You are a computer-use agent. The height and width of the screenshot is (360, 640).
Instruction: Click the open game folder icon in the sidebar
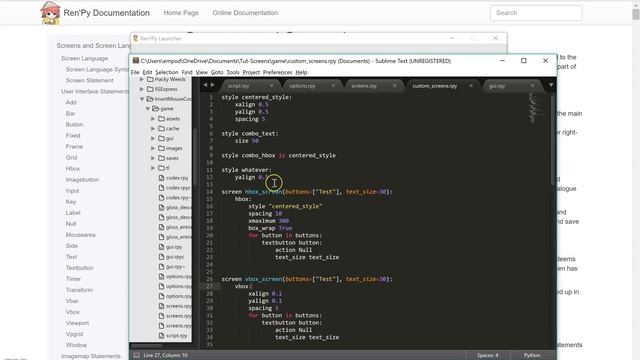(x=155, y=109)
